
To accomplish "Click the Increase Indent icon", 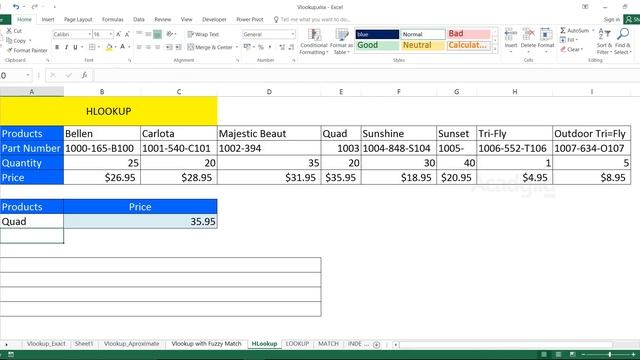I will pos(178,47).
